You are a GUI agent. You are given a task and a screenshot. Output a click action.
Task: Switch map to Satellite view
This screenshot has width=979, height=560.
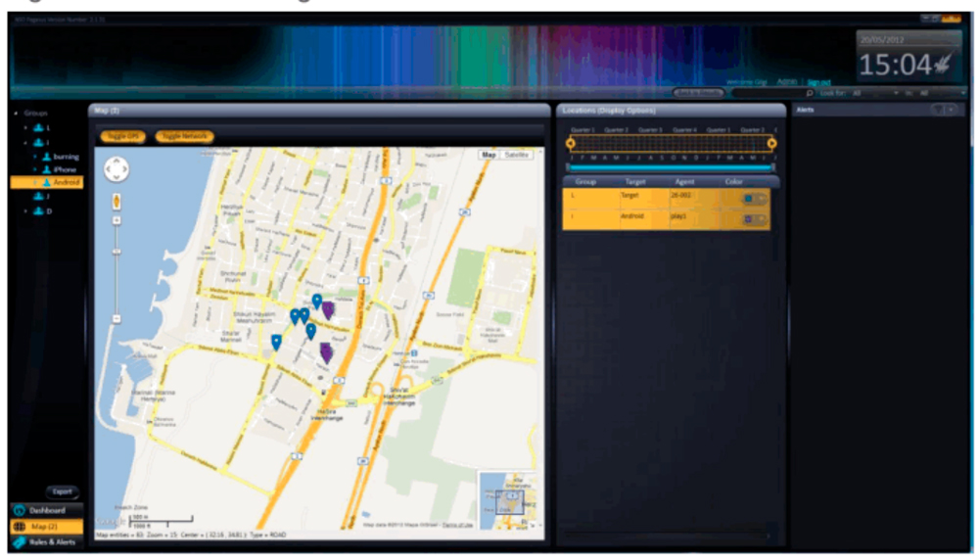(x=516, y=155)
